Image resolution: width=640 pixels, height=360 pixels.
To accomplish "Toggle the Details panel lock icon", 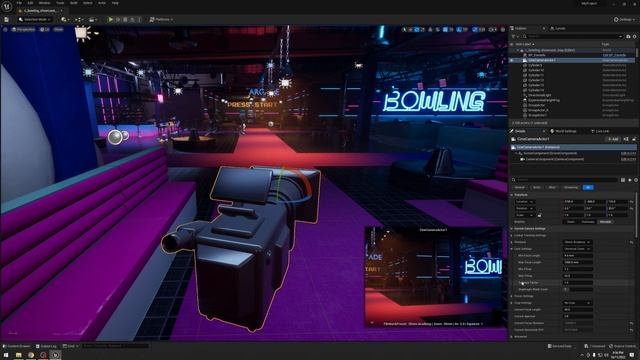I will click(634, 139).
